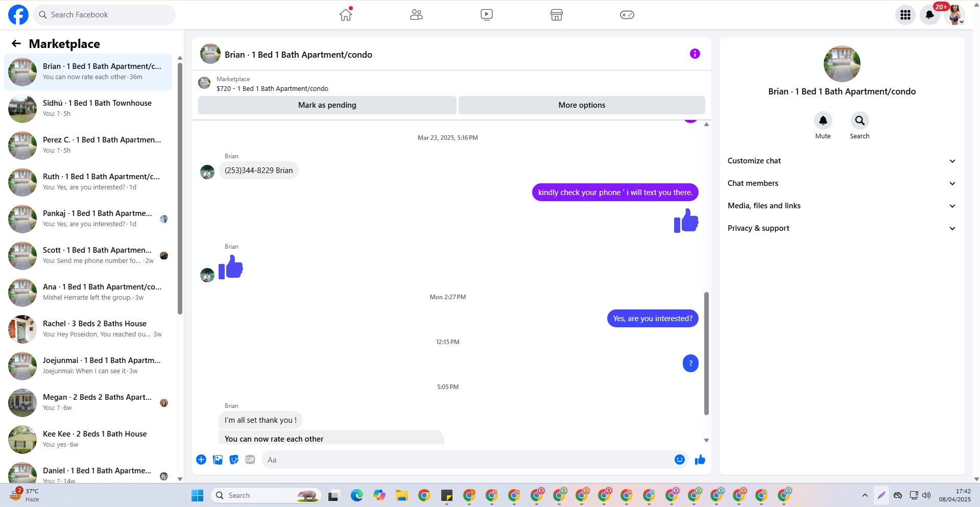Open File Explorer from taskbar
This screenshot has height=507, width=980.
tap(401, 495)
